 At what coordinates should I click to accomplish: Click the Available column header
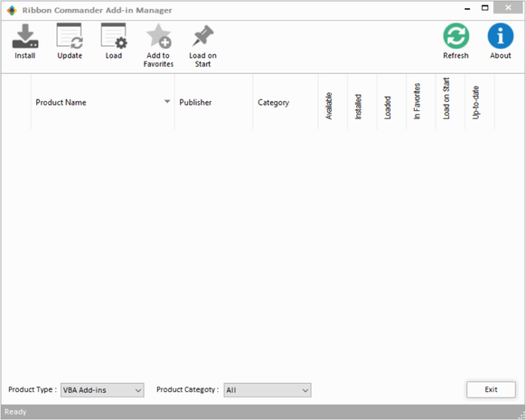pos(333,102)
